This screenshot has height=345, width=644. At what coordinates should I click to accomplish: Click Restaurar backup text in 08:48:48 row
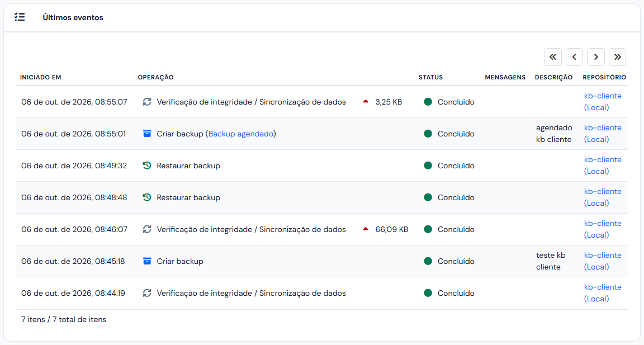pos(188,197)
